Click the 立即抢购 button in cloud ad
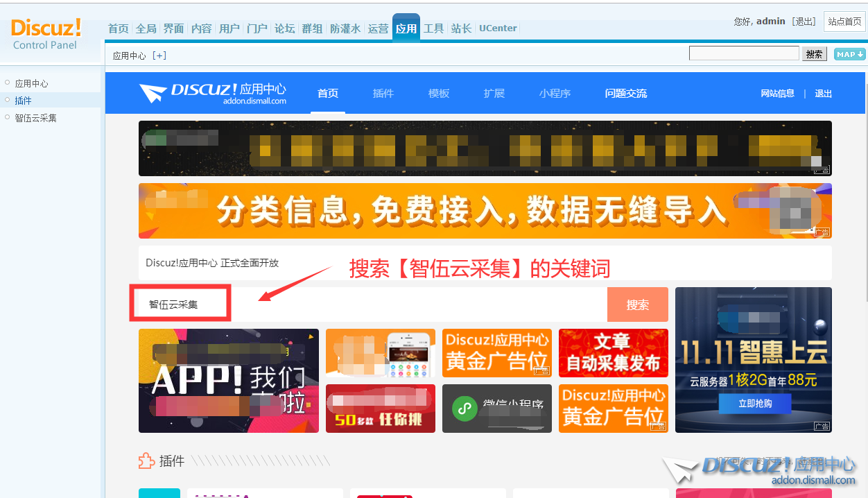 tap(754, 403)
